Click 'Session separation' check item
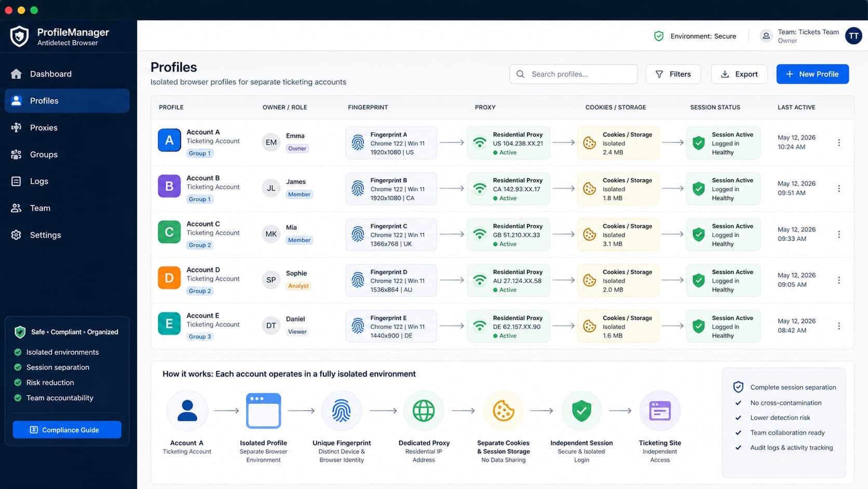 coord(51,367)
